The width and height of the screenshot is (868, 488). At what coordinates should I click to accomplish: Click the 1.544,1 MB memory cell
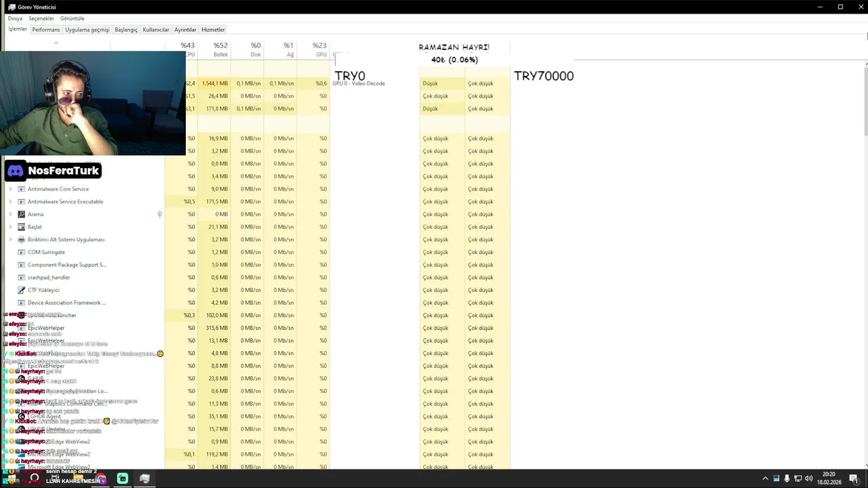click(x=214, y=83)
